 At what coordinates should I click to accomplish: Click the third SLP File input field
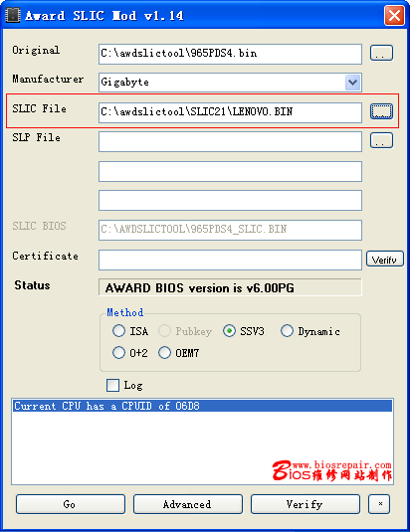pos(230,201)
